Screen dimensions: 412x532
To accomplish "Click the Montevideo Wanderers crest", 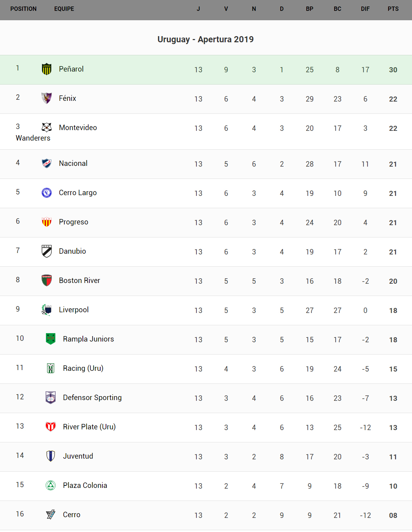I will [x=47, y=127].
